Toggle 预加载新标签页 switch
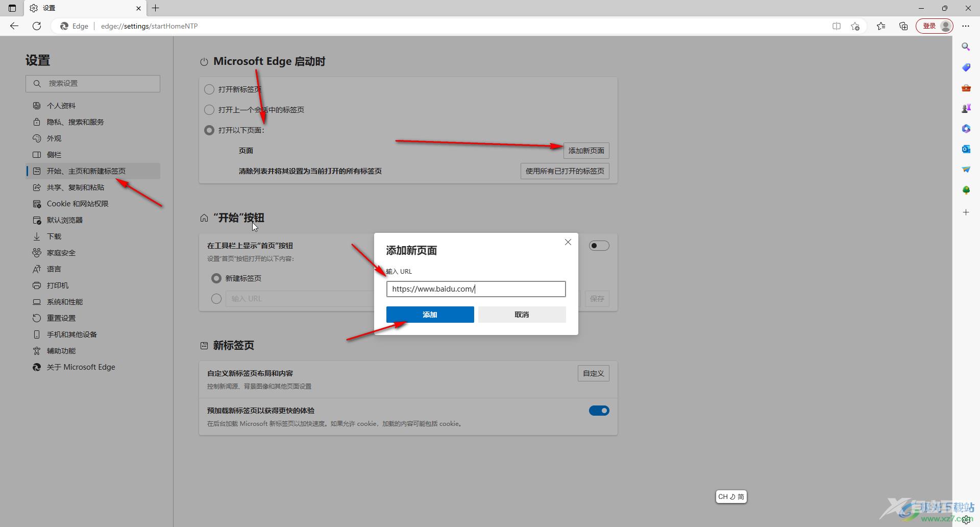 [x=599, y=411]
